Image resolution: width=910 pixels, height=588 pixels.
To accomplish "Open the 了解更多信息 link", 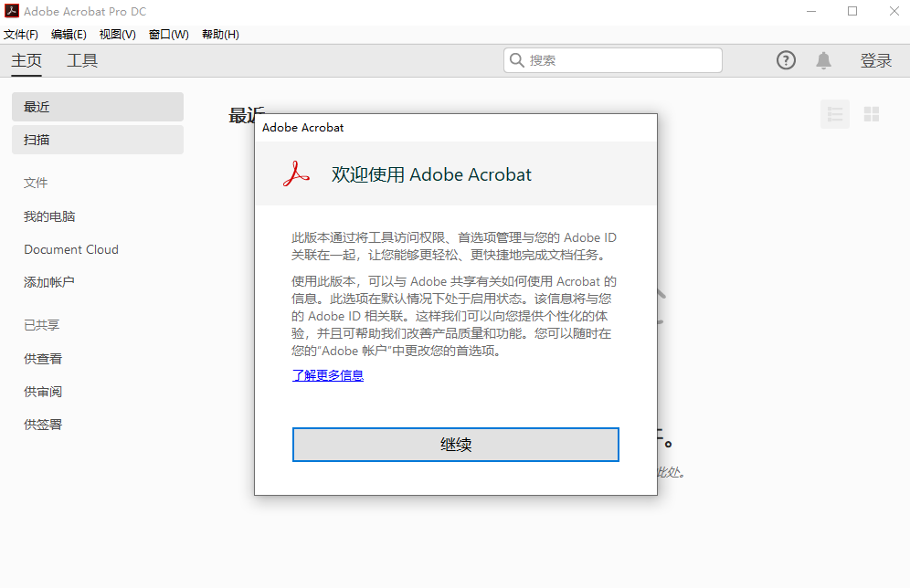I will coord(327,375).
